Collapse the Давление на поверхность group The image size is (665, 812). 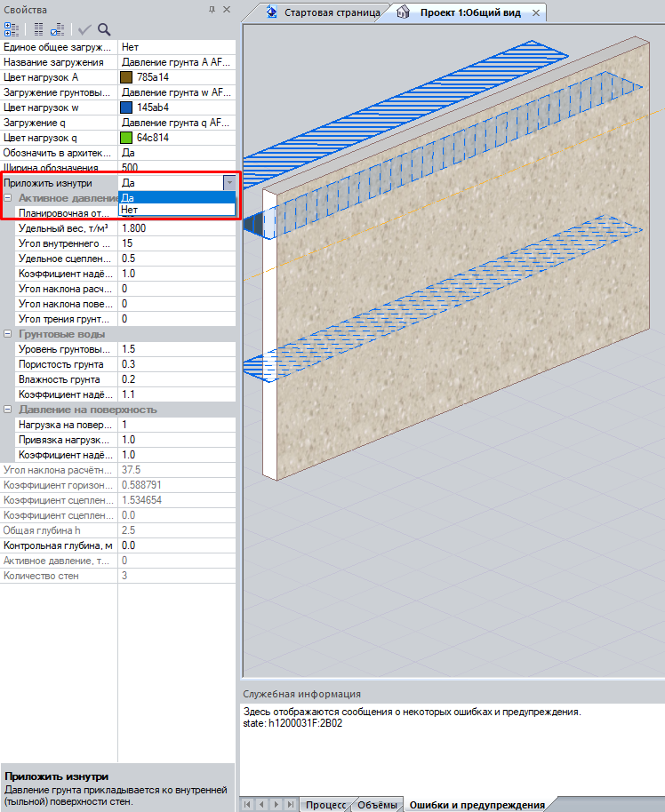click(x=8, y=410)
